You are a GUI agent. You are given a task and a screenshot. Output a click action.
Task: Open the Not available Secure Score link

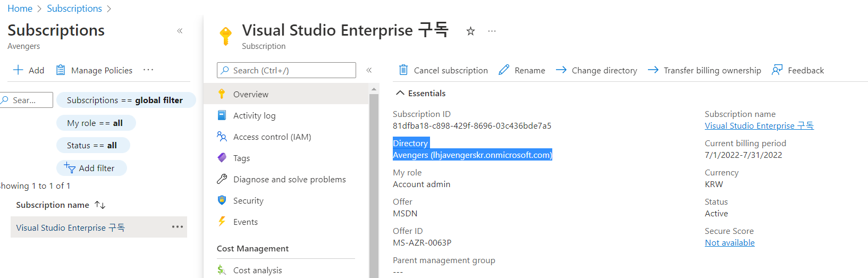click(730, 242)
